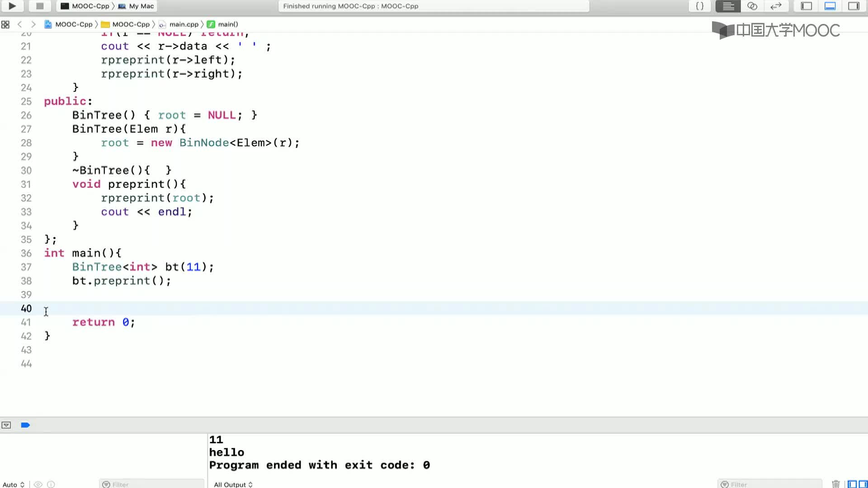The image size is (868, 488).
Task: Toggle the console view pane button
Action: coord(863,484)
